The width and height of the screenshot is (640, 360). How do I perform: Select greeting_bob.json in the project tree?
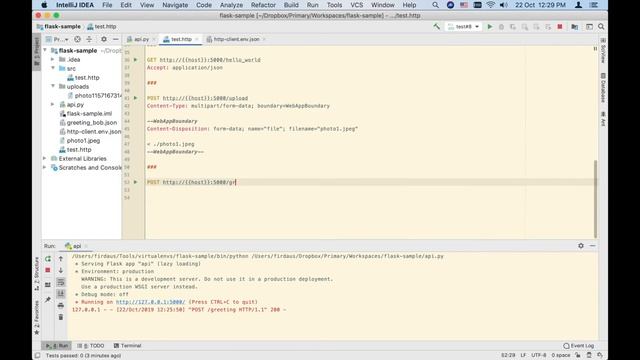click(91, 122)
